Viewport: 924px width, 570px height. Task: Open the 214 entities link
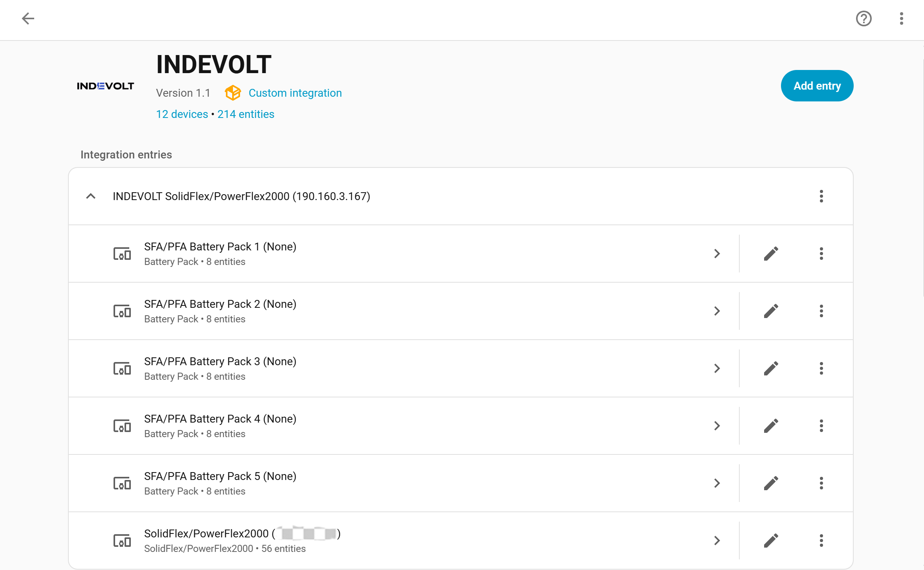coord(246,114)
